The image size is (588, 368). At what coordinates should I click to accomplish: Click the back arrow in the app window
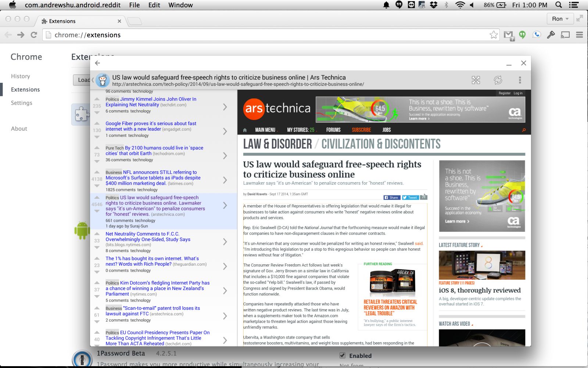pyautogui.click(x=97, y=63)
